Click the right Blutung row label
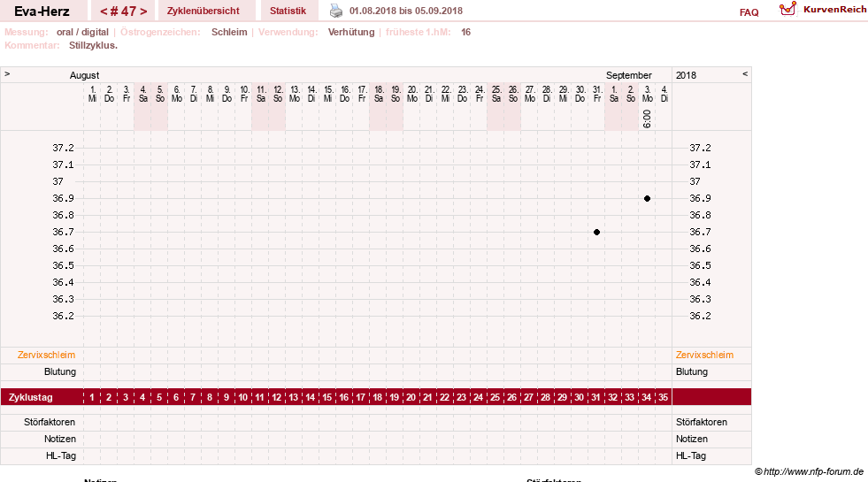 (691, 371)
